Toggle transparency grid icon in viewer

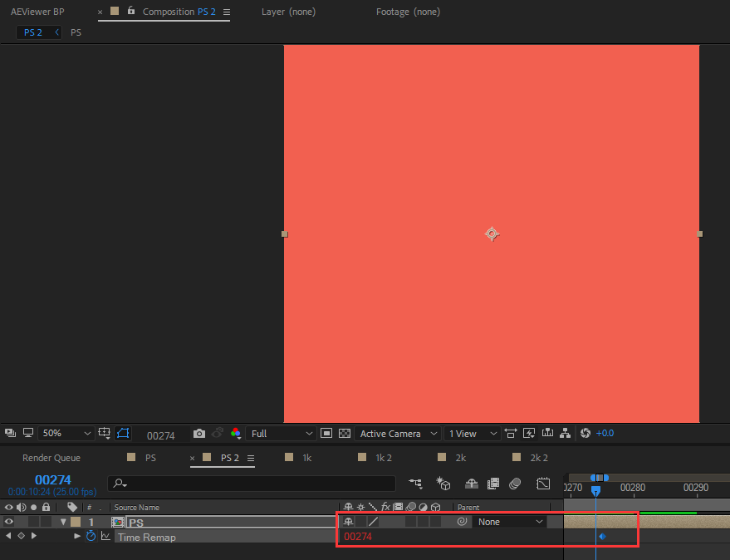coord(345,434)
